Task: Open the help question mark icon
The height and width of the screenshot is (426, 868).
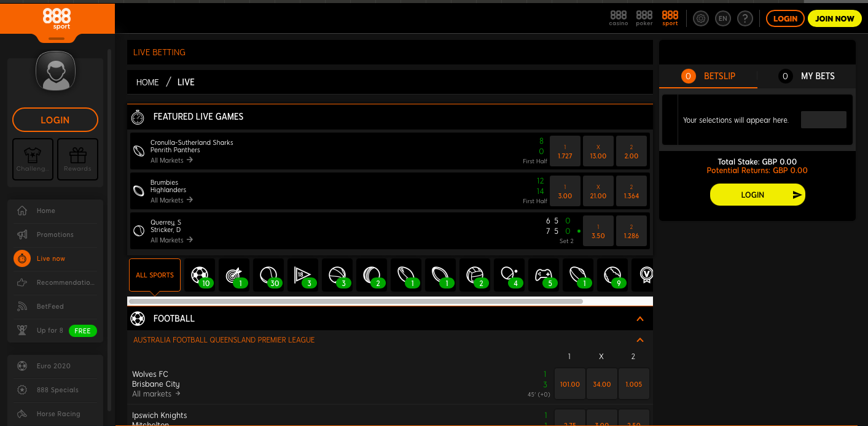Action: click(x=745, y=18)
